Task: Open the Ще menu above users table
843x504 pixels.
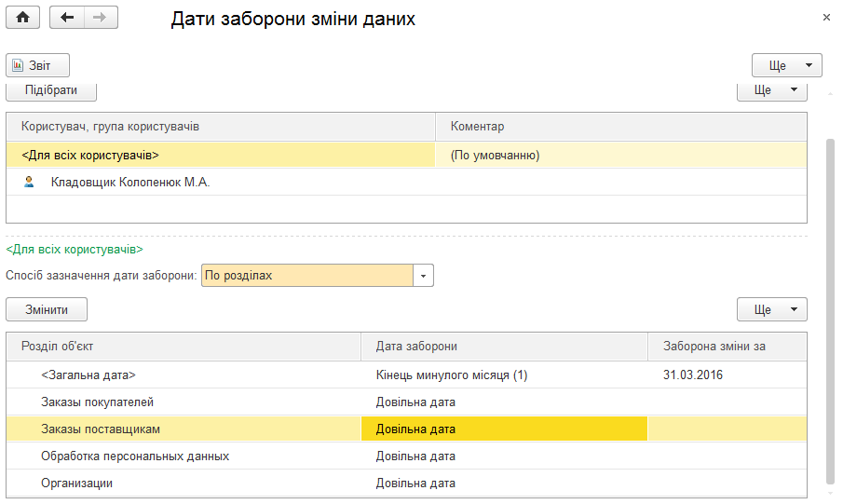Action: tap(772, 91)
